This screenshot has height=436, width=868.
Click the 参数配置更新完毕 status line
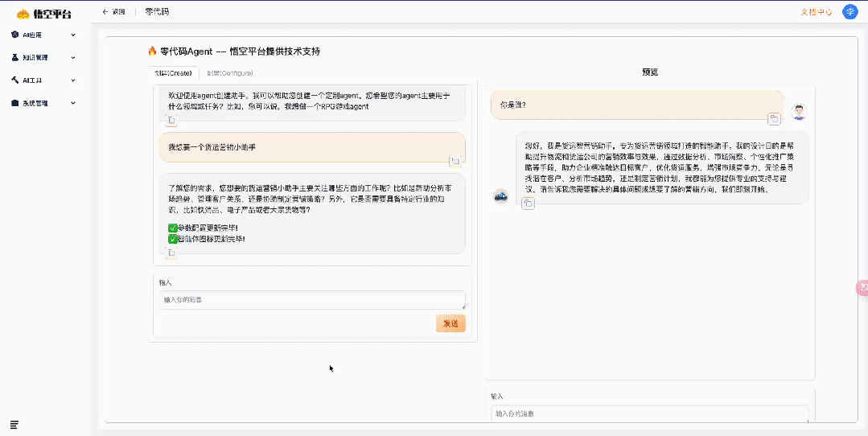(x=204, y=228)
